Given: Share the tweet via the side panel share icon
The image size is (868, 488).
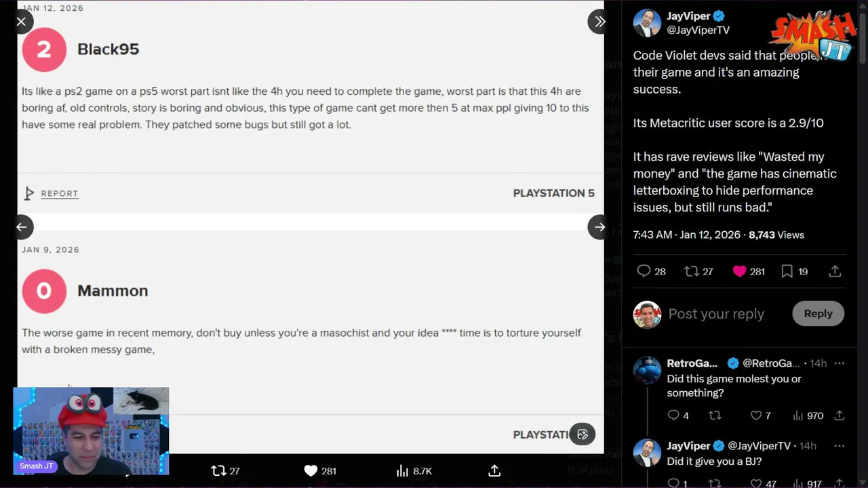Looking at the screenshot, I should pyautogui.click(x=835, y=271).
